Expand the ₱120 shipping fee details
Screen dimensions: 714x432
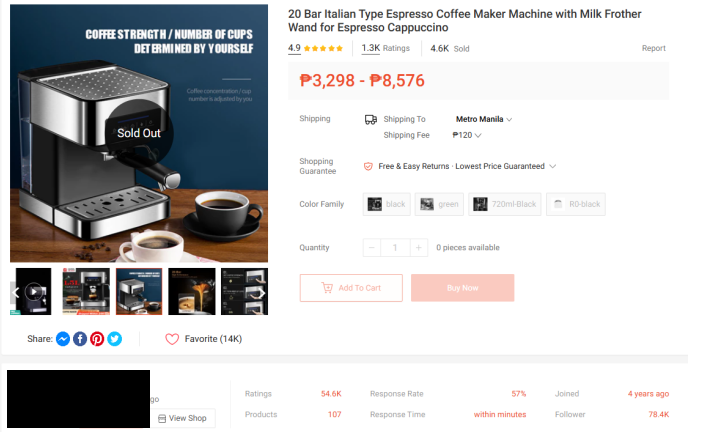tap(467, 135)
